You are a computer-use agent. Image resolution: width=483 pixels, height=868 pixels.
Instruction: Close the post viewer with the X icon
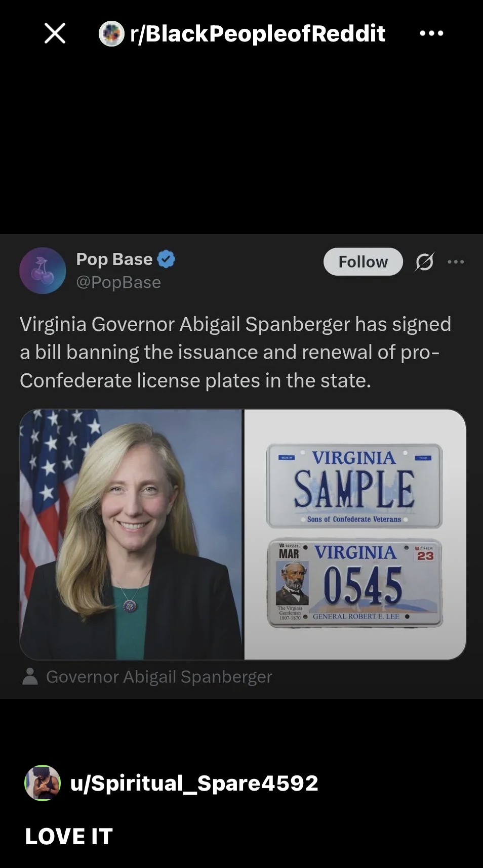pos(55,33)
